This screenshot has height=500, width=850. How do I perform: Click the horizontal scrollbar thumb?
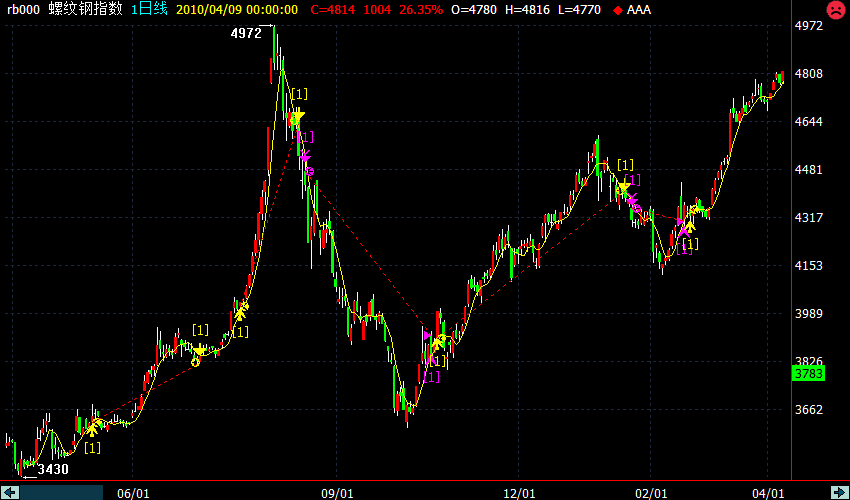[62, 491]
